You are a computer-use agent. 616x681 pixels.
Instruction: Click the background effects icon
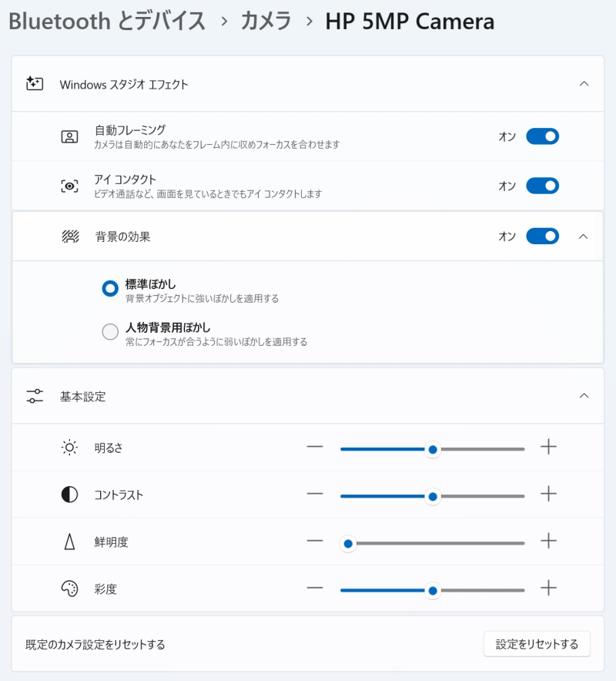click(x=70, y=237)
